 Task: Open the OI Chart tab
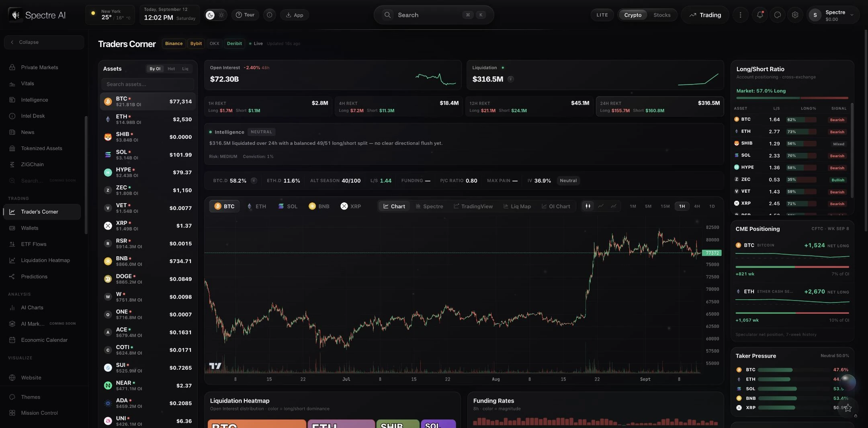coord(556,206)
